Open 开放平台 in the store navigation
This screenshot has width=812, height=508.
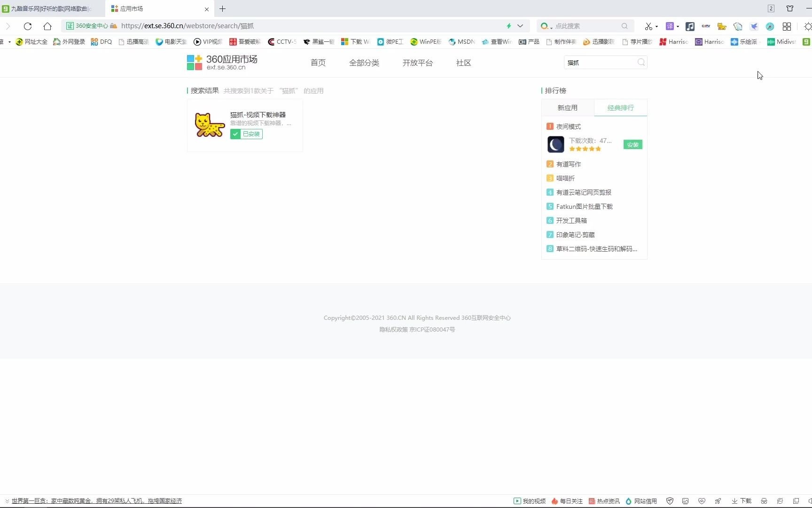tap(418, 63)
